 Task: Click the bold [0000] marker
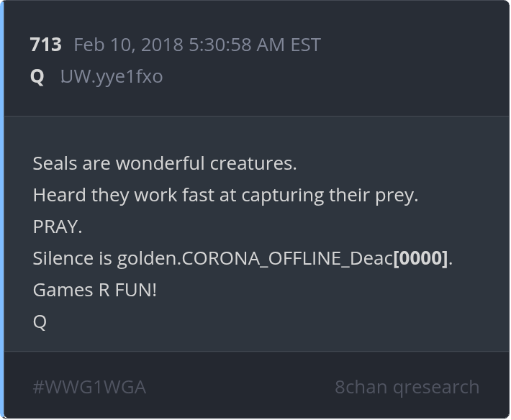tap(420, 258)
